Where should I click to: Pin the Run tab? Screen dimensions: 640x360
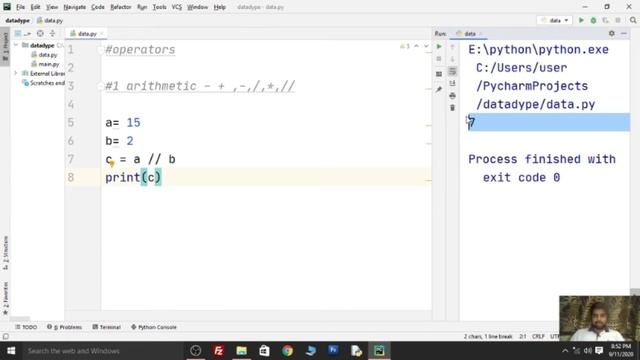coord(439,89)
